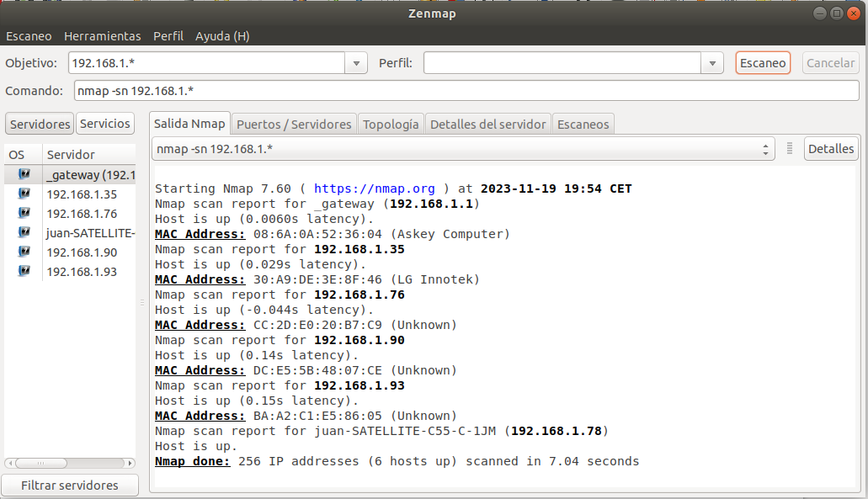Click the OS icon beside juan-SATELLITE host
Image resolution: width=868 pixels, height=499 pixels.
click(x=24, y=233)
